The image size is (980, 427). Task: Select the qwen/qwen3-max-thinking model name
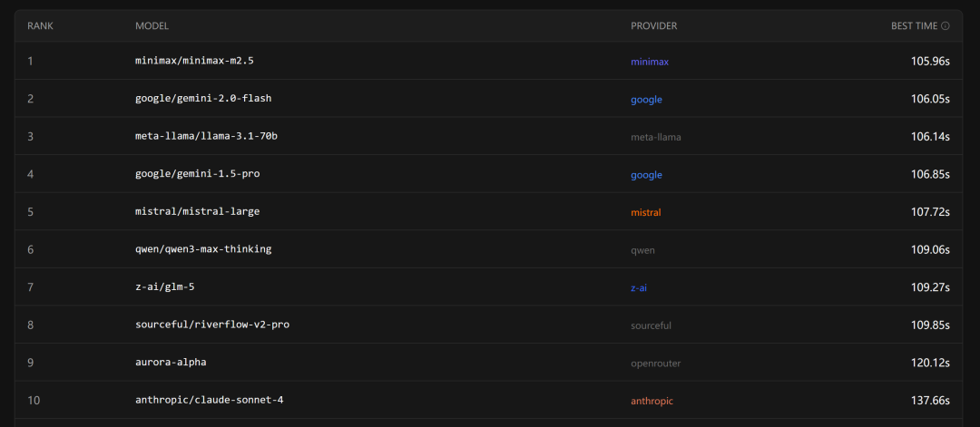point(202,249)
